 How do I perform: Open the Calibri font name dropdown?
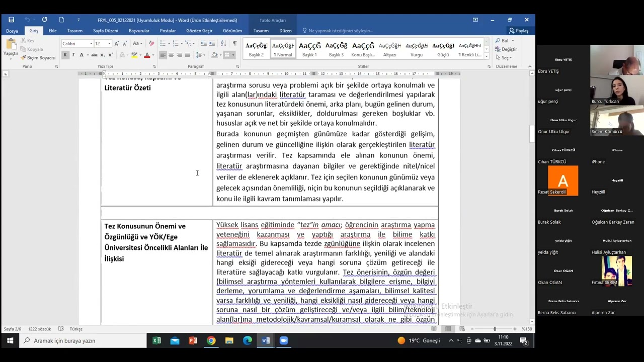(91, 44)
